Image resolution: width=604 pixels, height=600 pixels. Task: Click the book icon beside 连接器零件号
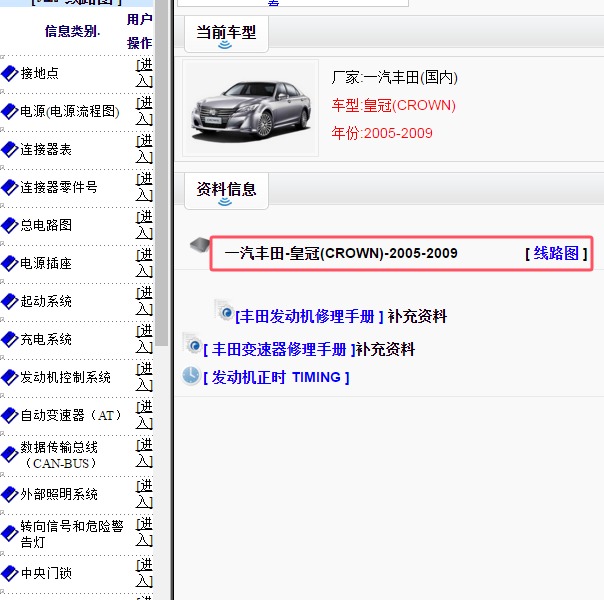pos(10,188)
